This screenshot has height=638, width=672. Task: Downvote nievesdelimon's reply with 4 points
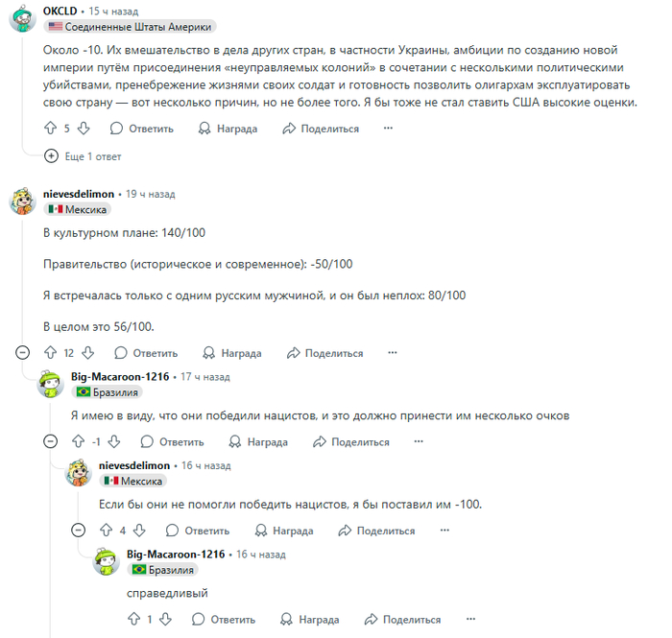pos(139,531)
